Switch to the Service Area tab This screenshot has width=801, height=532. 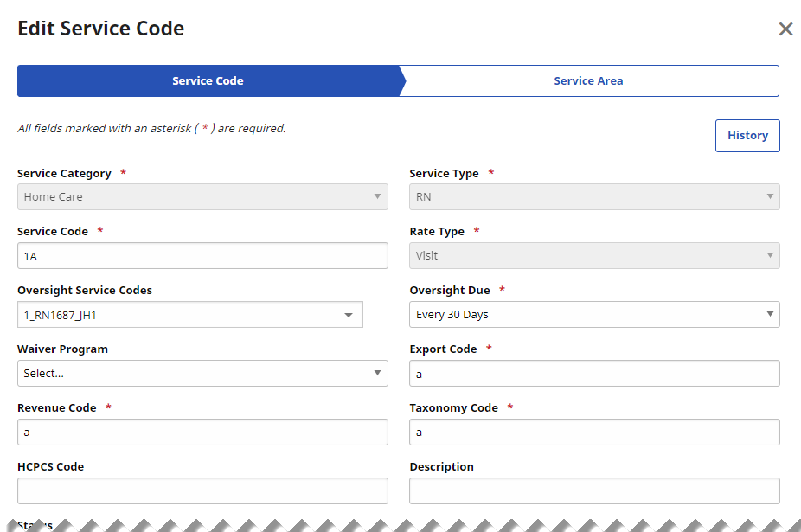588,80
